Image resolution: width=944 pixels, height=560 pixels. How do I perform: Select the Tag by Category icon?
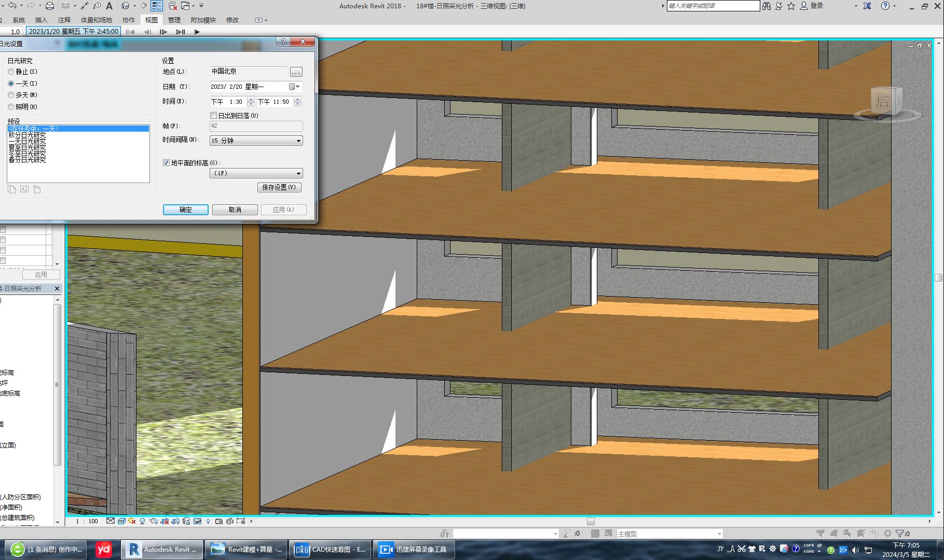(97, 6)
